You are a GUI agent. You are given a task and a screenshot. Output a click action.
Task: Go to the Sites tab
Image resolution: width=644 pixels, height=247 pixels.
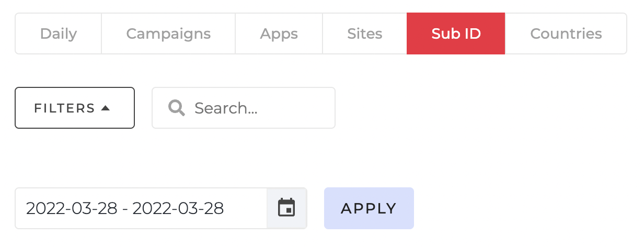pyautogui.click(x=365, y=33)
